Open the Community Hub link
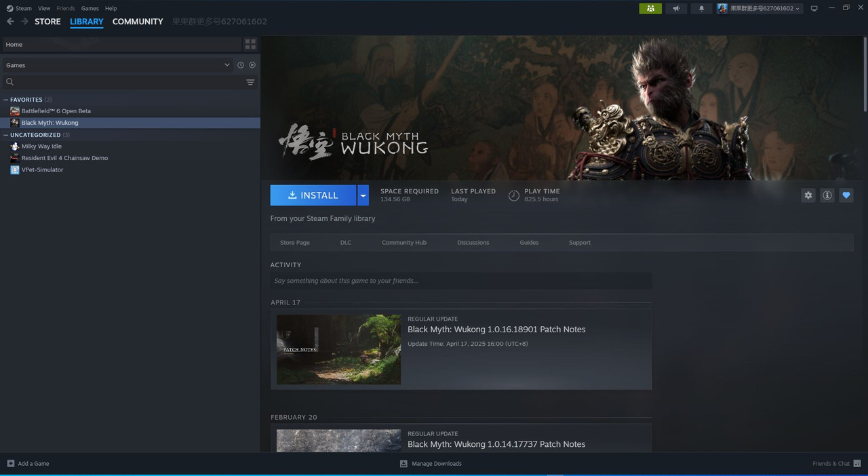The height and width of the screenshot is (476, 868). (x=404, y=243)
